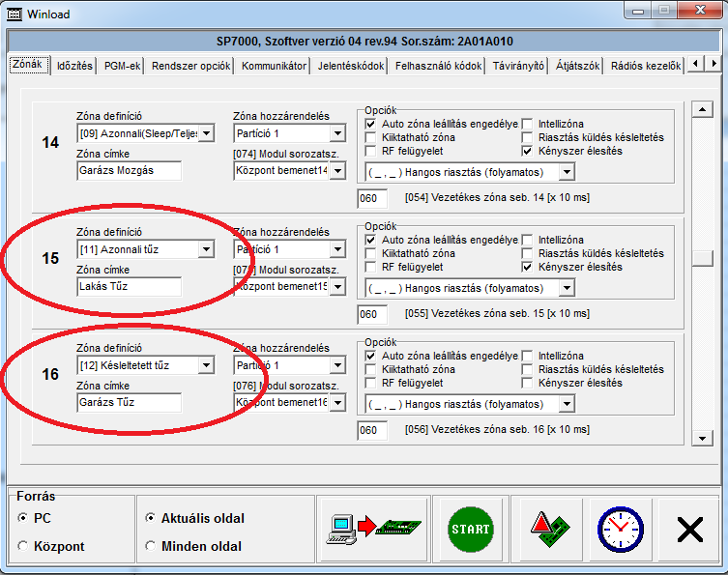
Task: Open the Kommunikátor tab
Action: coord(274,66)
